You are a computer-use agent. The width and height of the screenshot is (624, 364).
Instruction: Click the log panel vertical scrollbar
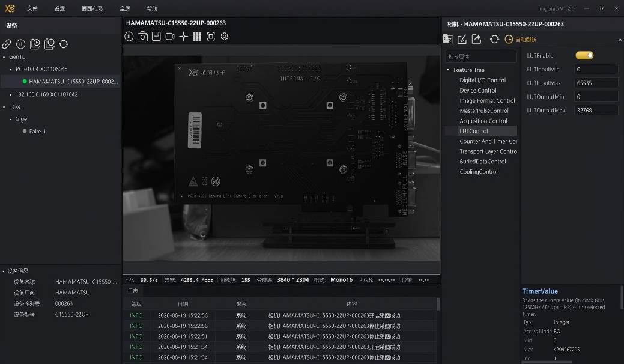tap(438, 305)
